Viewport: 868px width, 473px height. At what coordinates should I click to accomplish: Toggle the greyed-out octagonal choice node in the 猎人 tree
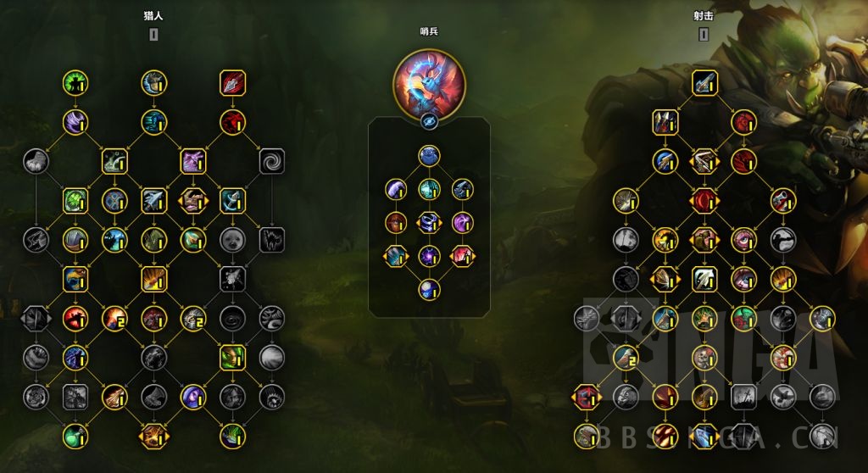[36, 319]
